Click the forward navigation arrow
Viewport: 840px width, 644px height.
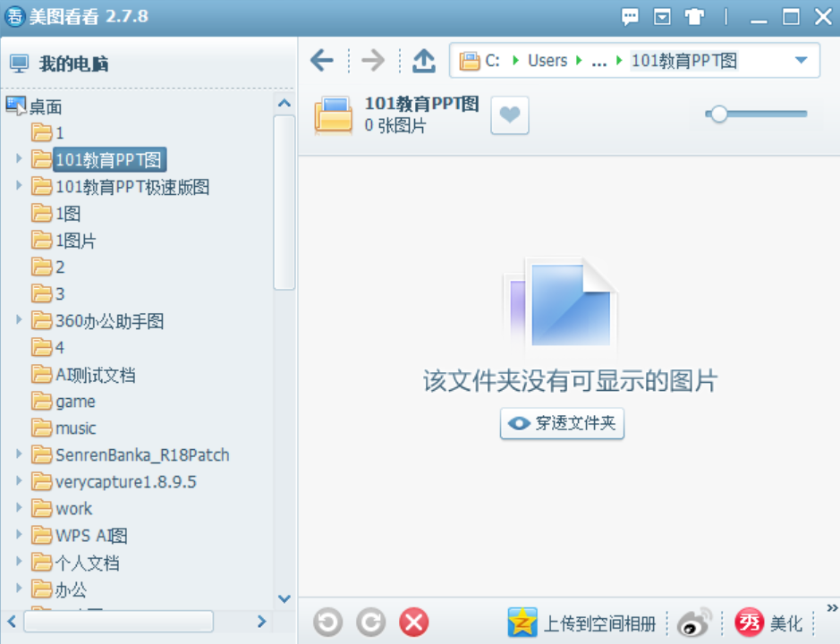[372, 61]
